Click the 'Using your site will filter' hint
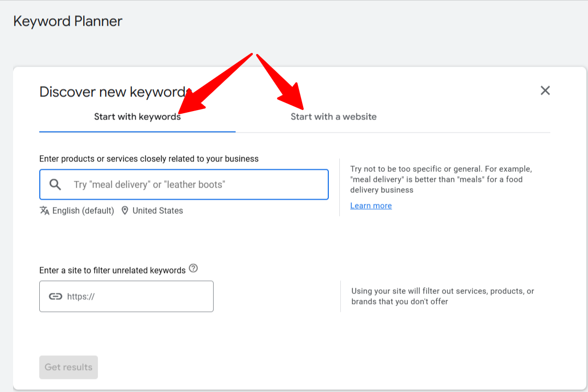588x392 pixels. click(x=442, y=296)
